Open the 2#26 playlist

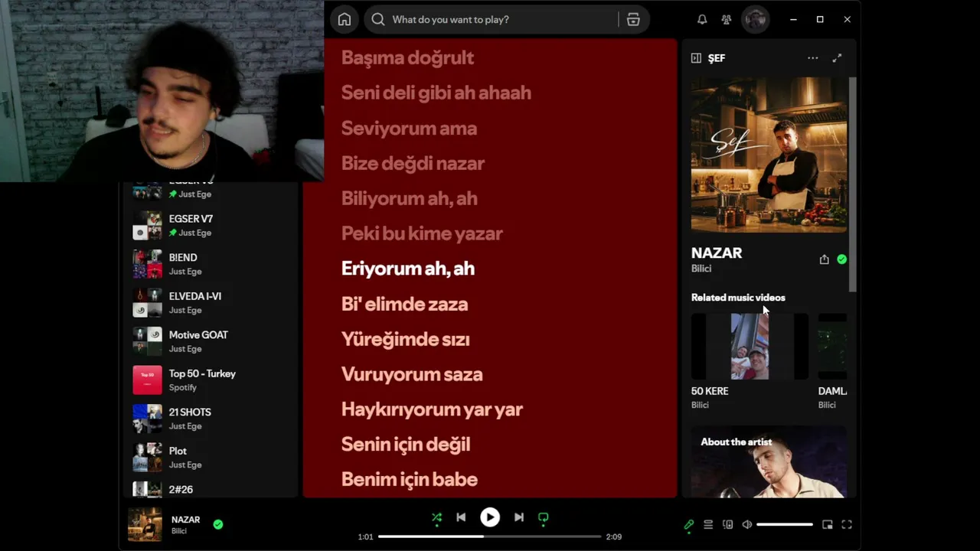(x=211, y=490)
